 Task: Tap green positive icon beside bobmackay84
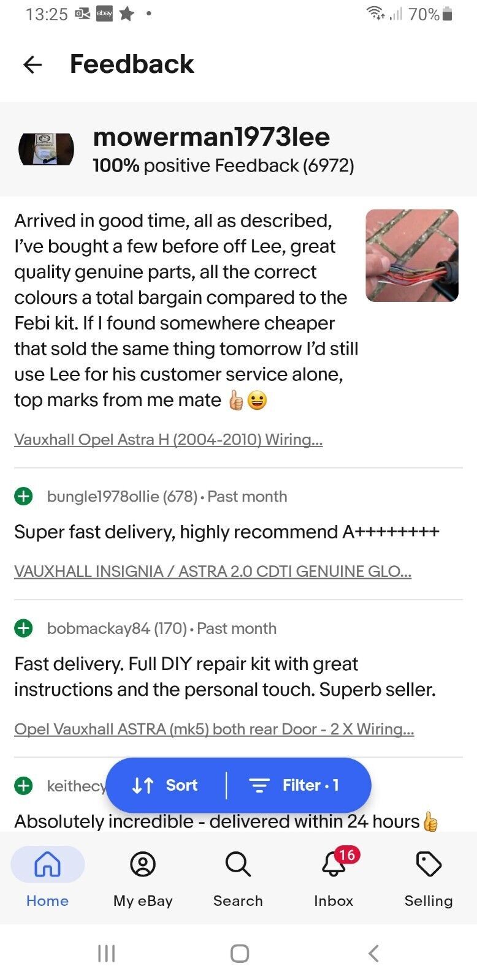23,628
